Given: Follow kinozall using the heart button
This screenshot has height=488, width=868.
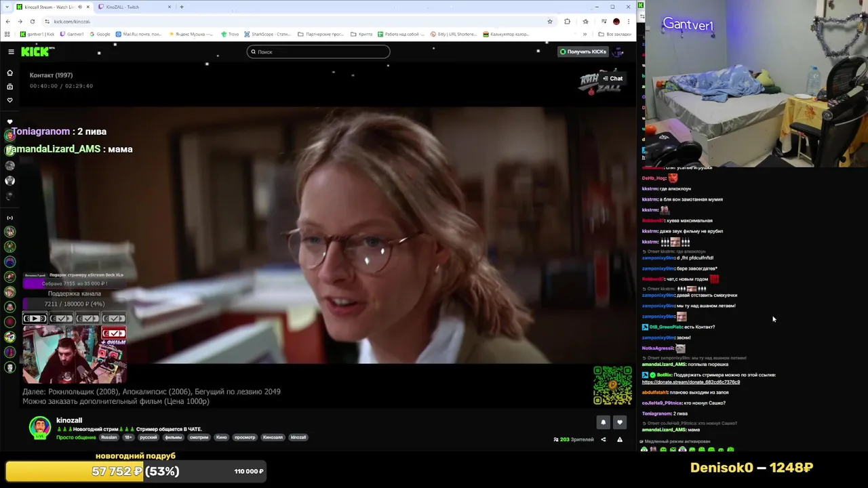Looking at the screenshot, I should tap(619, 422).
